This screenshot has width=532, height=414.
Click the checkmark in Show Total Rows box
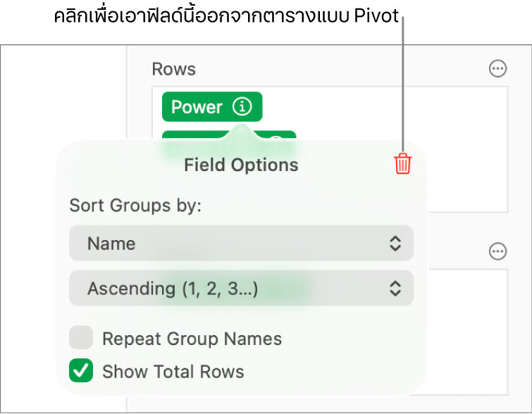(81, 371)
